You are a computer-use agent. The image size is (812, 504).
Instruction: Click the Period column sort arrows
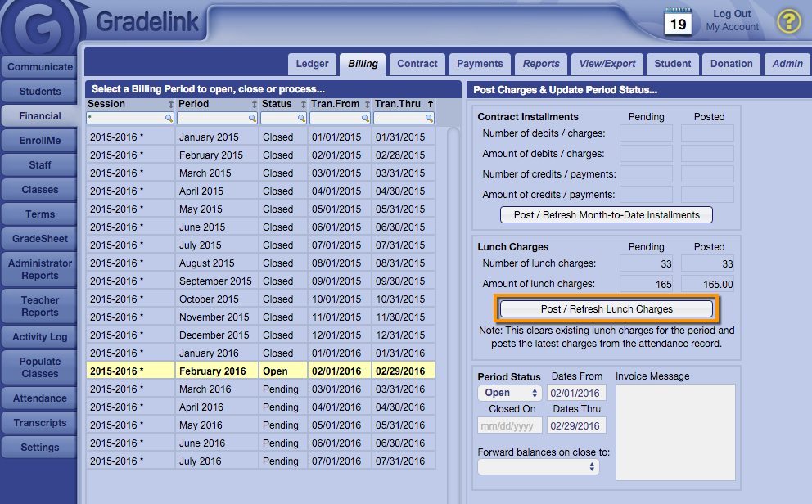point(252,105)
